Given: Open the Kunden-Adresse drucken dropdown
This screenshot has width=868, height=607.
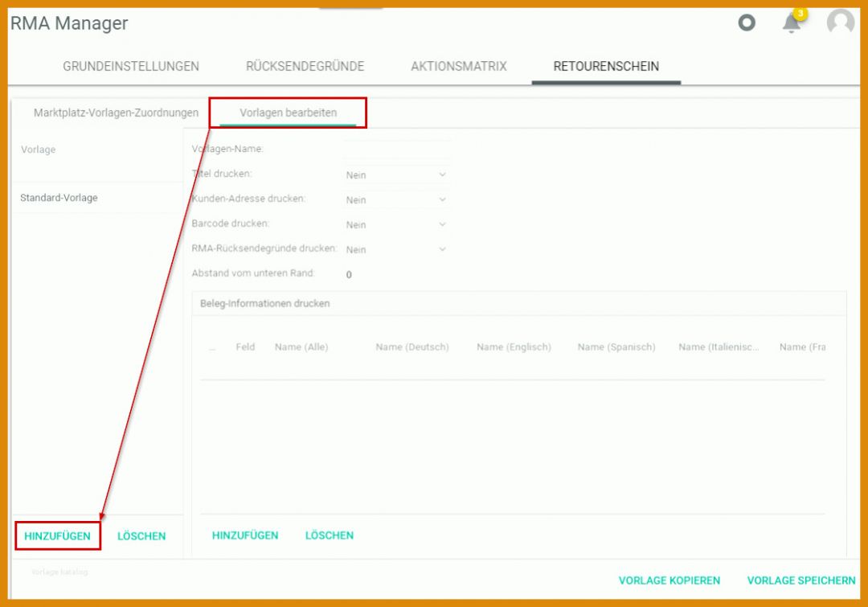Looking at the screenshot, I should (396, 199).
